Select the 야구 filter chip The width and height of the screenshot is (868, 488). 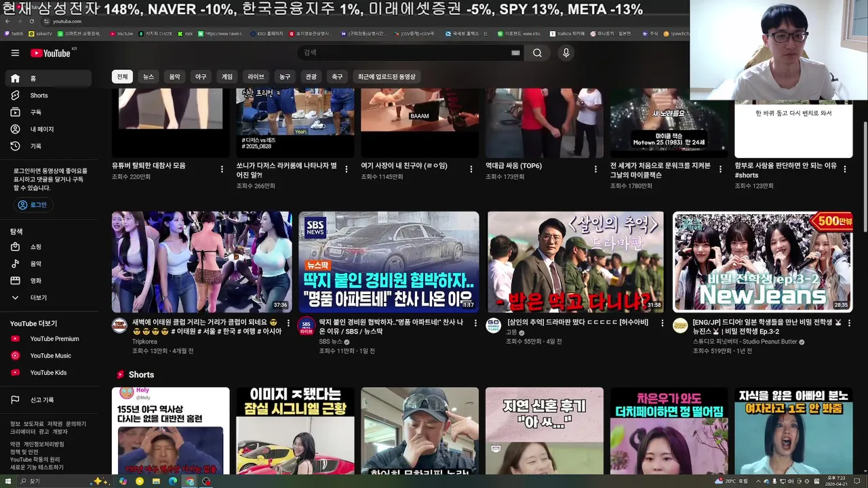point(201,77)
